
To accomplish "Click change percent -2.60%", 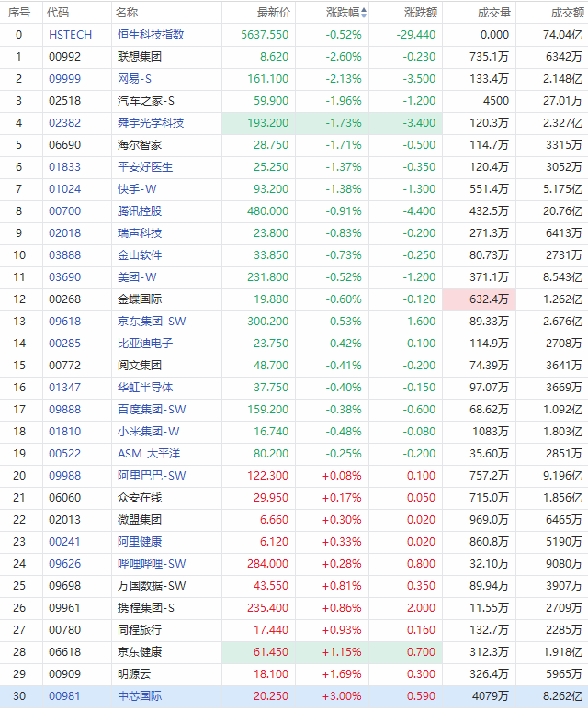I will [x=344, y=57].
